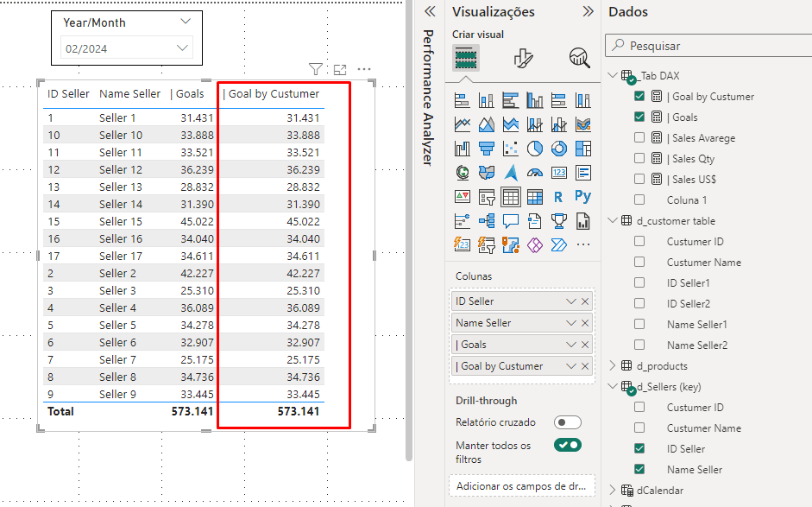Viewport: 812px width, 507px height.
Task: Select the donut chart visual
Action: tap(559, 149)
